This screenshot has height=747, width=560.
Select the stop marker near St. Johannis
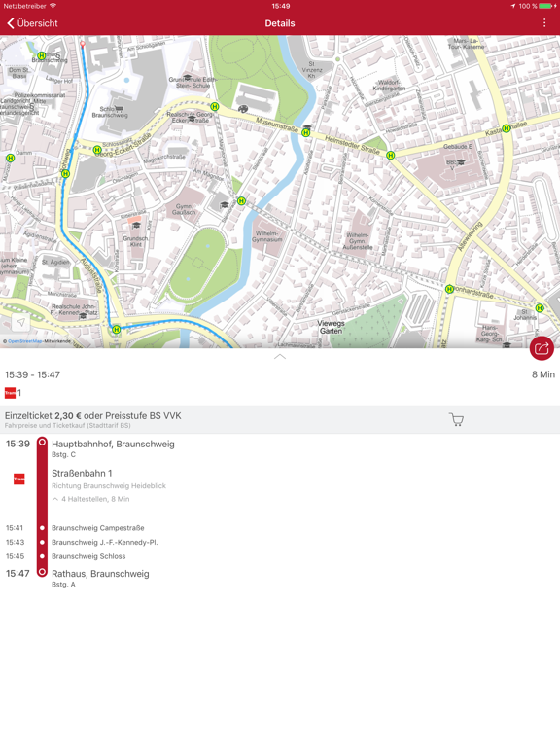[540, 307]
